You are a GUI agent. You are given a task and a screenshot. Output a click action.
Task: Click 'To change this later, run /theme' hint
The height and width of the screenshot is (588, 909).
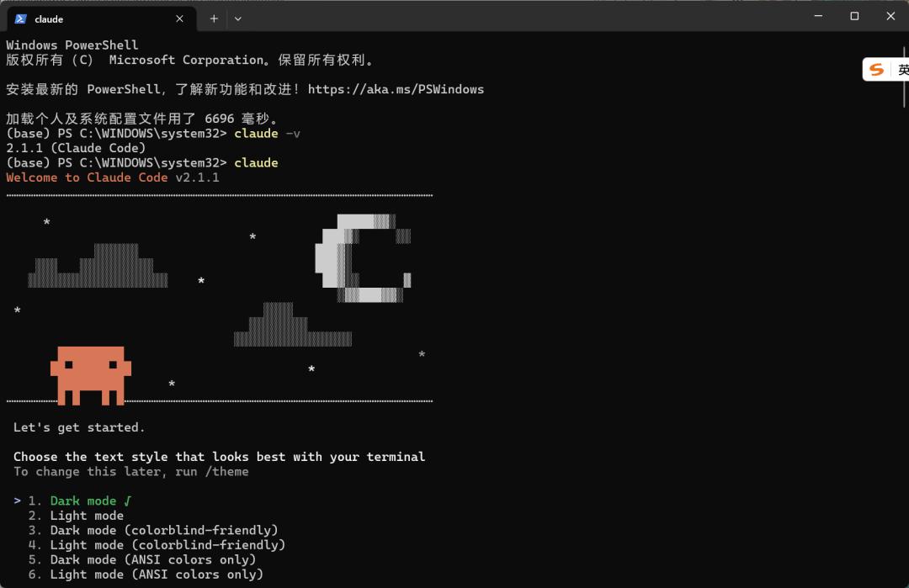click(x=131, y=472)
